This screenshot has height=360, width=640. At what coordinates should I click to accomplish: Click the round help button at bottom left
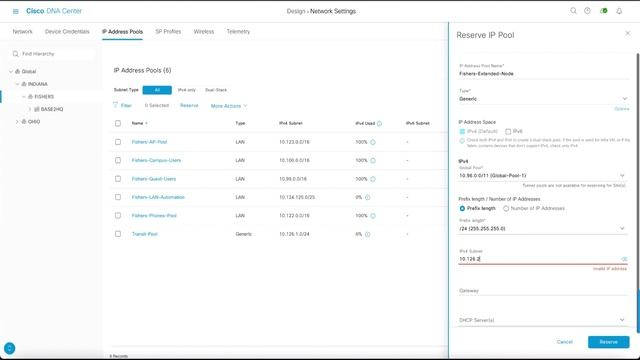[x=9, y=348]
